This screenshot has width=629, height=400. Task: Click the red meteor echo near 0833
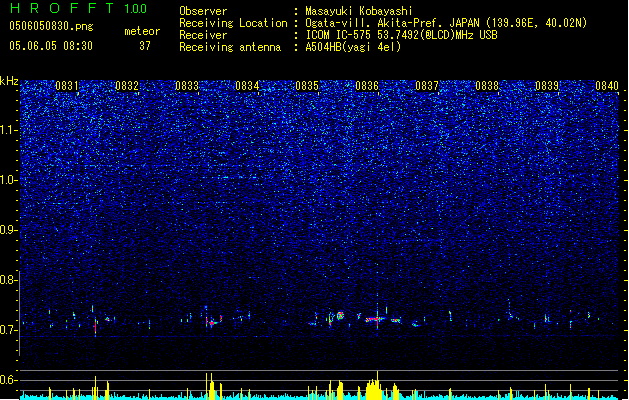(211, 322)
